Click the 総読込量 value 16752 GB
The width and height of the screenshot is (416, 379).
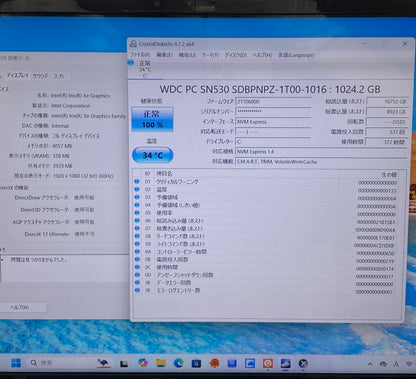pyautogui.click(x=387, y=101)
